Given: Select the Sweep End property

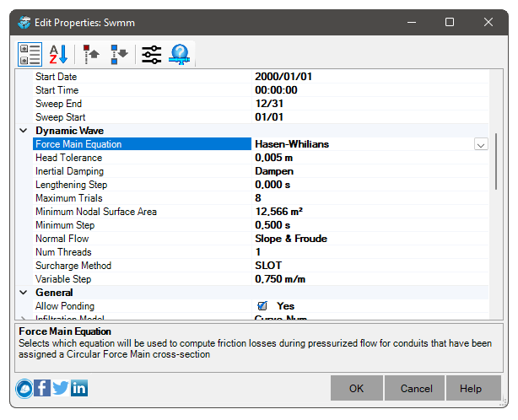Looking at the screenshot, I should [x=58, y=104].
